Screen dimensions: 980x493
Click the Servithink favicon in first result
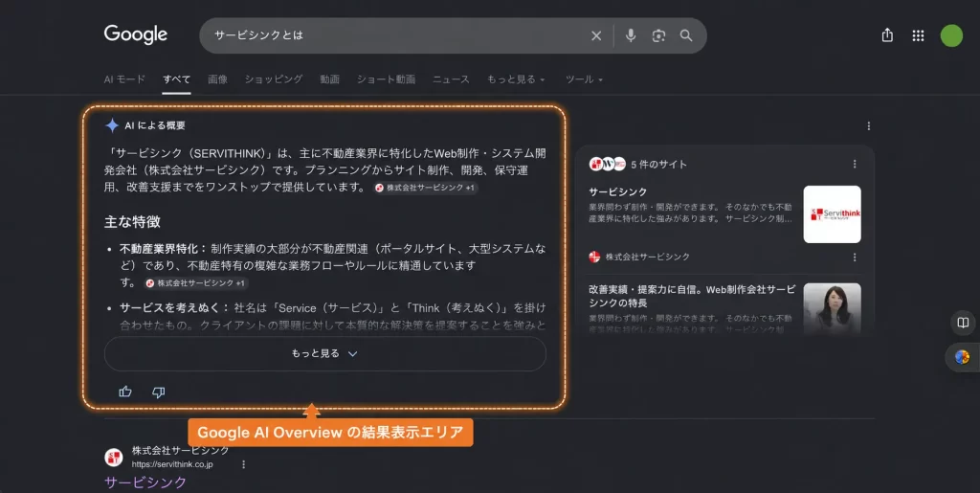pyautogui.click(x=114, y=458)
